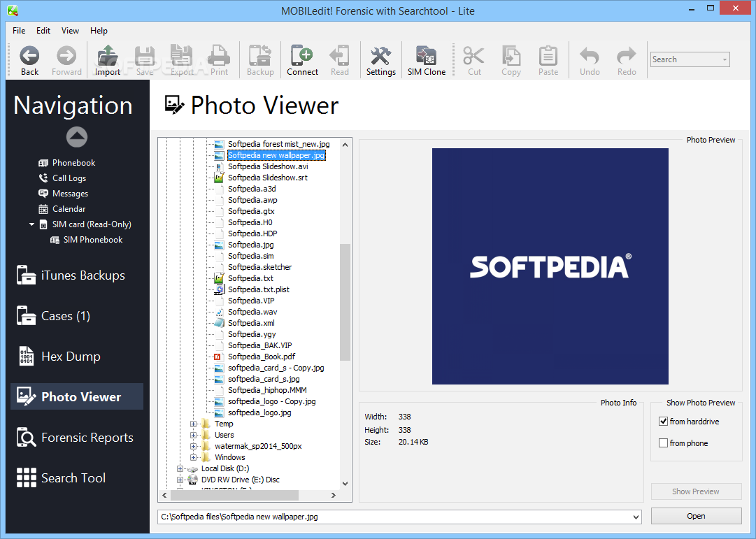The width and height of the screenshot is (756, 539).
Task: Click the Save toolbar icon
Action: (x=145, y=56)
